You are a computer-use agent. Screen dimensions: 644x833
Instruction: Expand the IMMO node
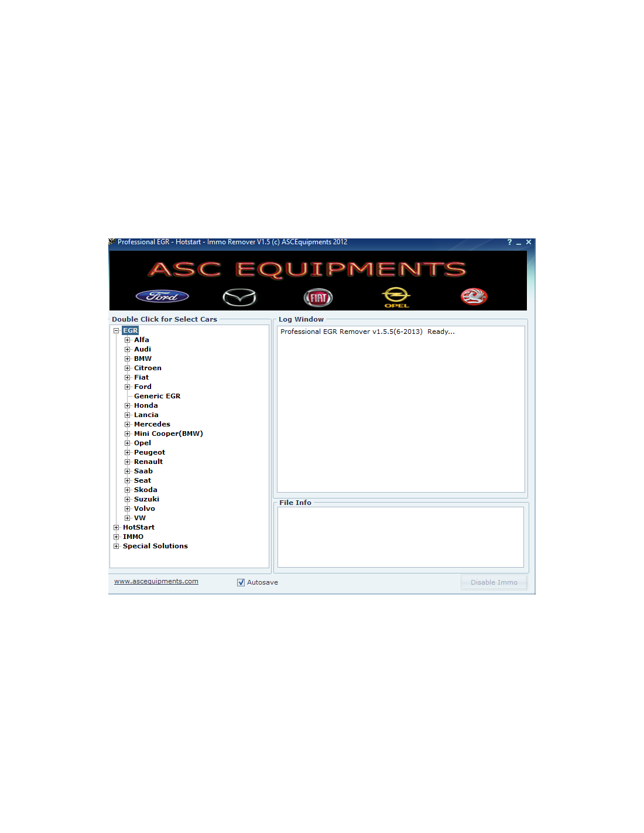(x=116, y=537)
